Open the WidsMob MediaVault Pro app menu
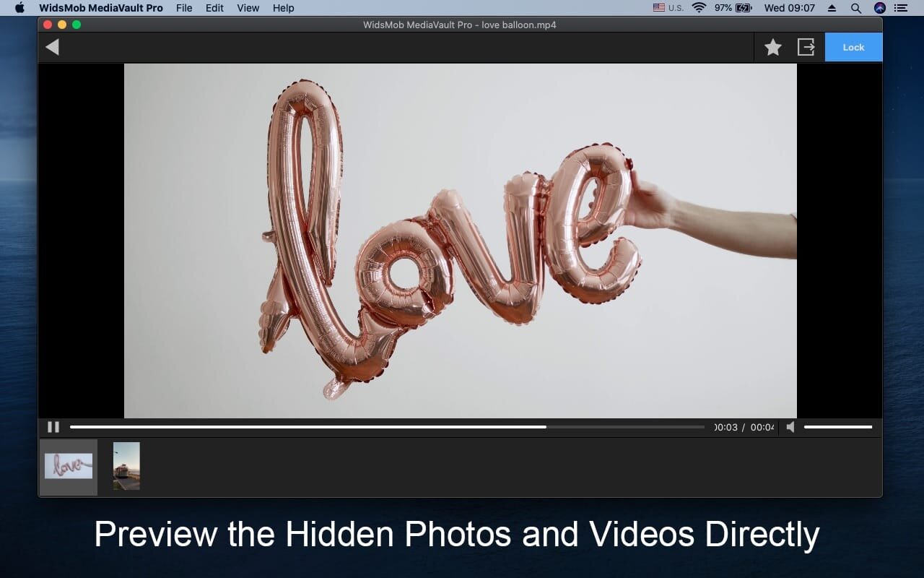Viewport: 924px width, 578px height. [x=101, y=8]
